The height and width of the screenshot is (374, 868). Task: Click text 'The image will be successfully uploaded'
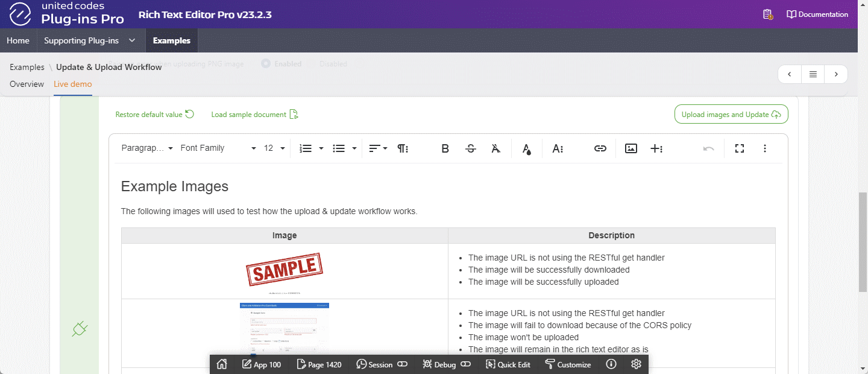[543, 282]
